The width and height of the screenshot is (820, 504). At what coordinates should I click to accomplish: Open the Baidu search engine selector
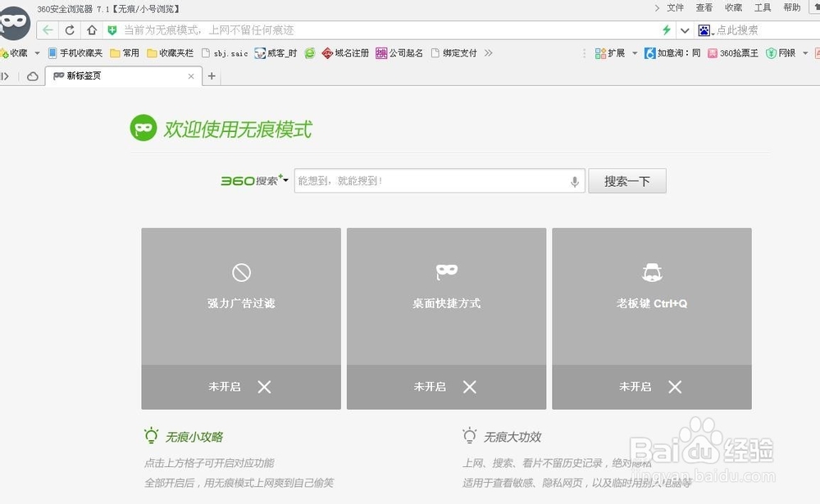[x=705, y=30]
